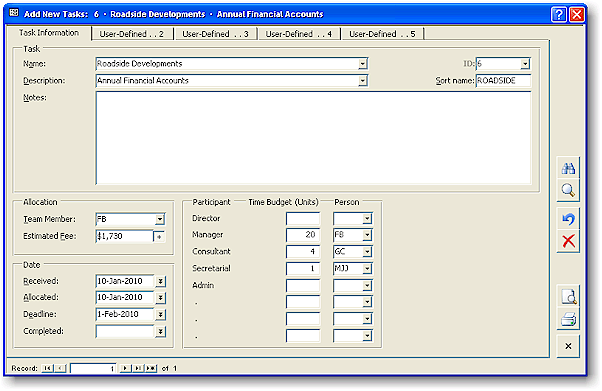Screen dimensions: 602x391
Task: Expand the Description dropdown
Action: [362, 81]
